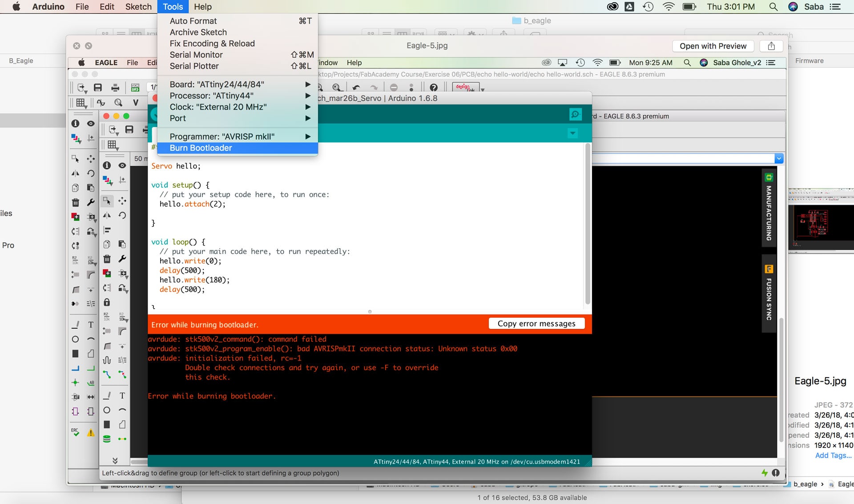Open the MANUFACTURING side tab
The width and height of the screenshot is (854, 504).
(x=769, y=208)
